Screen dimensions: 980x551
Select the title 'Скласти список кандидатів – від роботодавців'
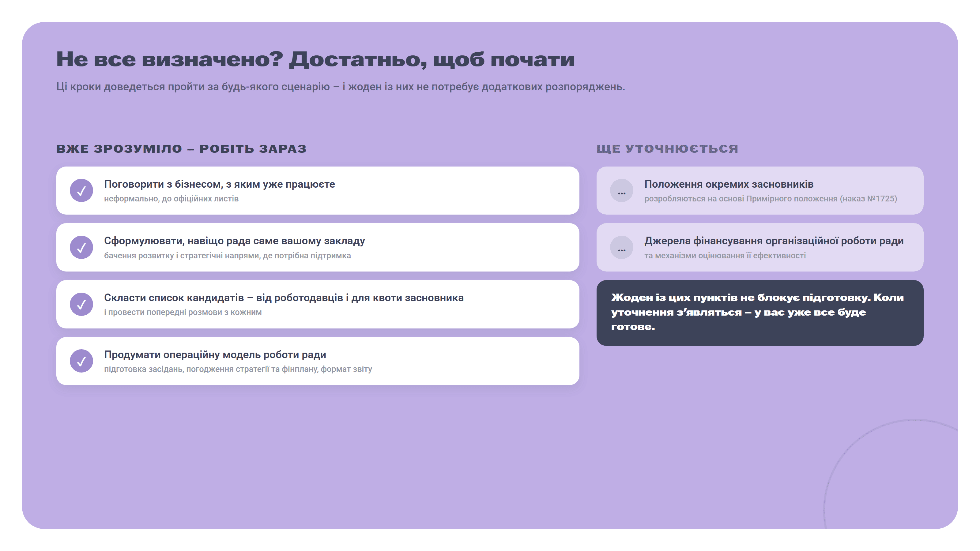(x=284, y=298)
